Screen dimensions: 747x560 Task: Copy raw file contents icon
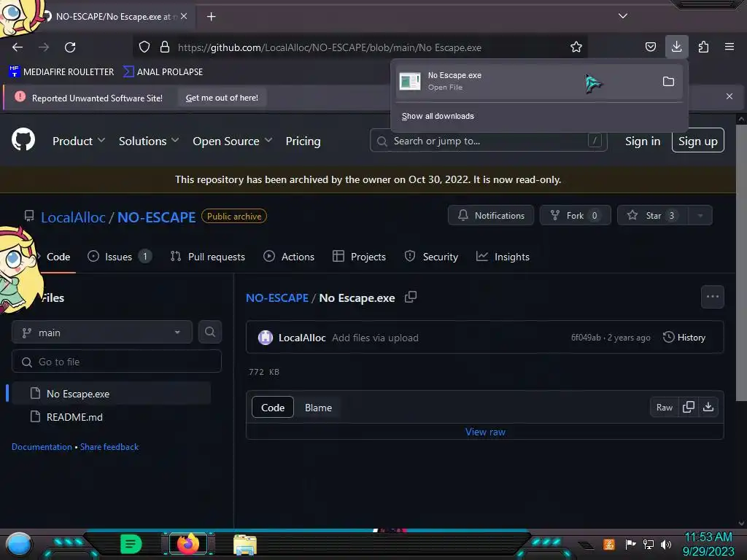689,407
